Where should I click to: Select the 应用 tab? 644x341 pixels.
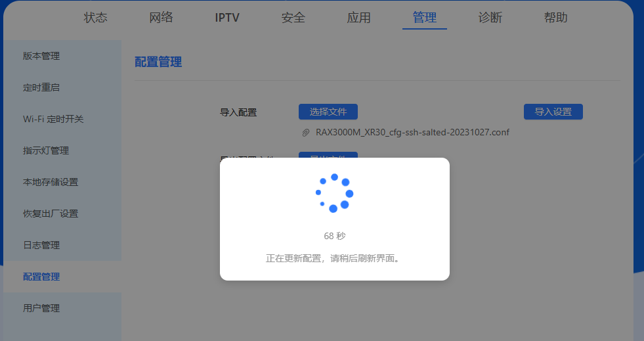coord(359,17)
